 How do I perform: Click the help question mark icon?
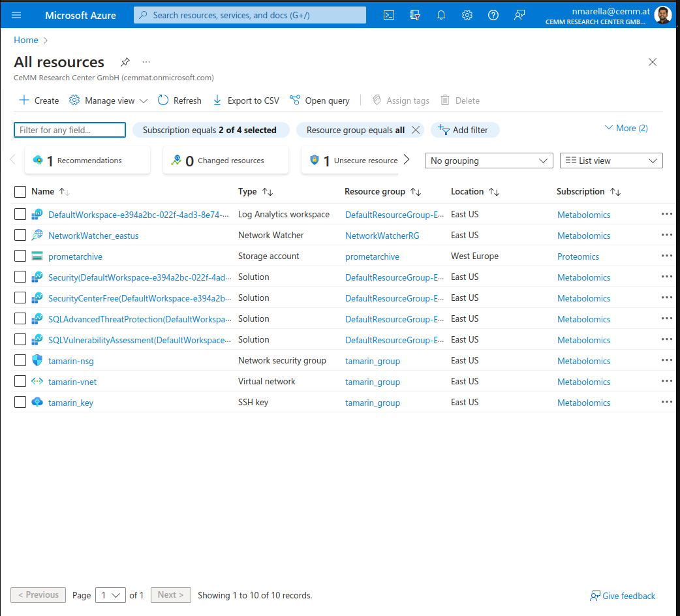[x=493, y=15]
